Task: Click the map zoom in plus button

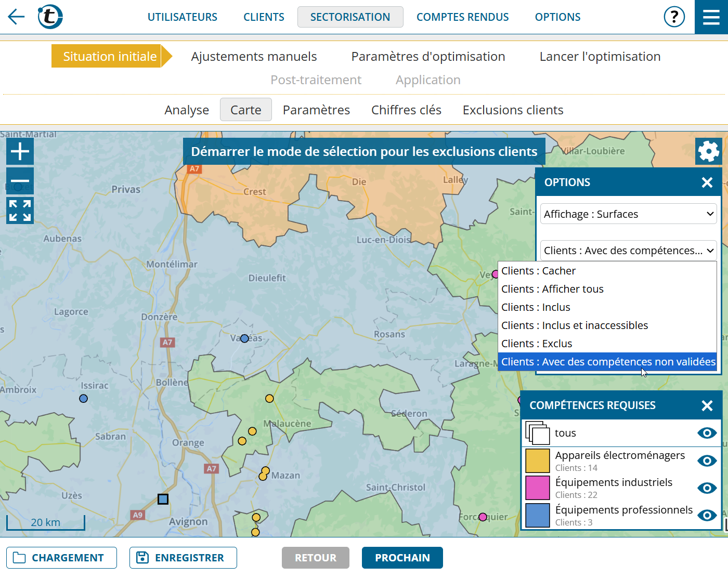Action: 20,152
